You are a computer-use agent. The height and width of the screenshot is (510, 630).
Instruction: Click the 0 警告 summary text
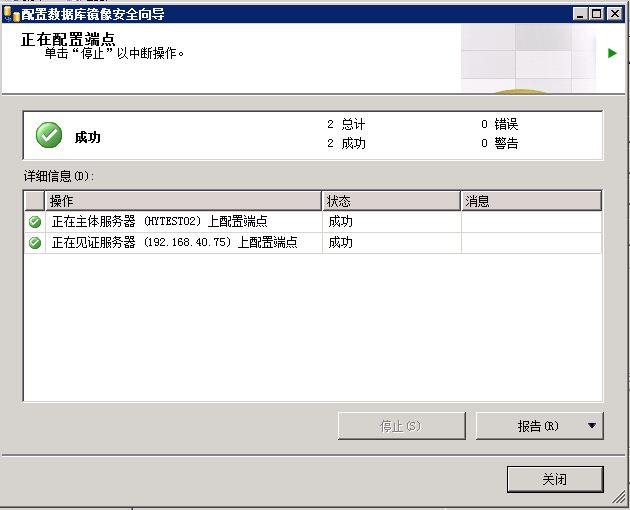click(499, 143)
